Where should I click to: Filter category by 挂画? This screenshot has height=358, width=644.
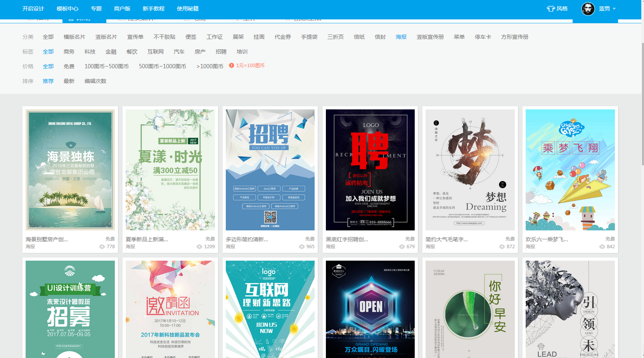click(259, 37)
